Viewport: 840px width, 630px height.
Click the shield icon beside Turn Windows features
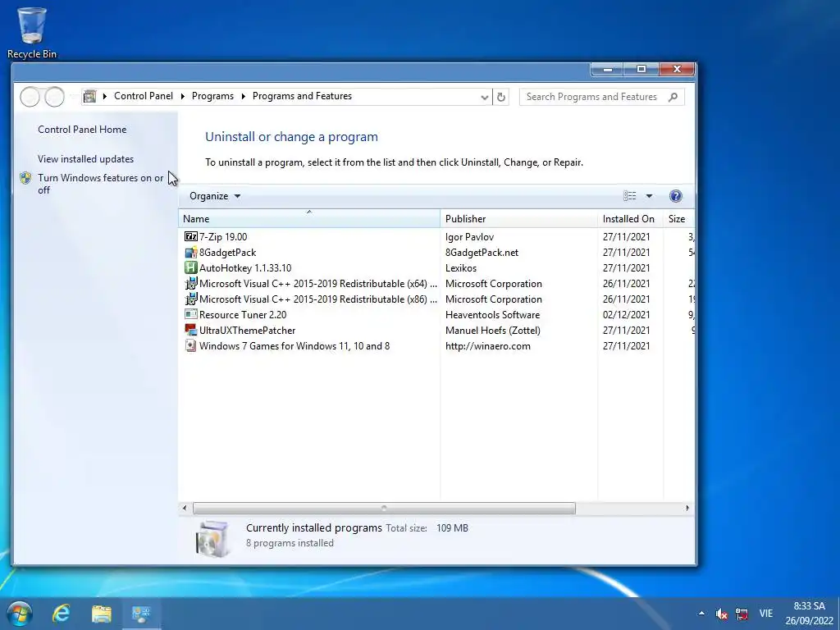click(x=25, y=178)
